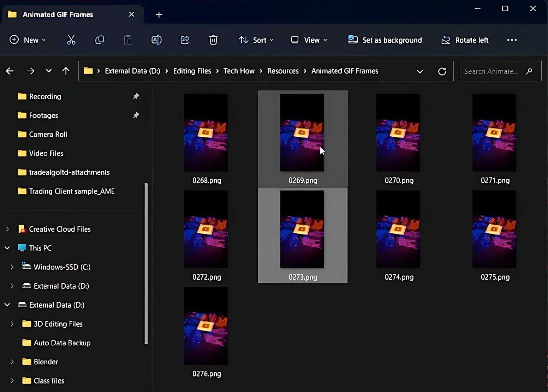The height and width of the screenshot is (392, 548).
Task: Click Tech How breadcrumb
Action: click(x=239, y=71)
